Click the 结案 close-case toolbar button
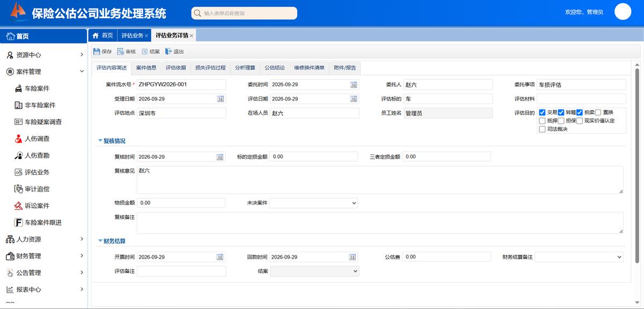 point(150,51)
